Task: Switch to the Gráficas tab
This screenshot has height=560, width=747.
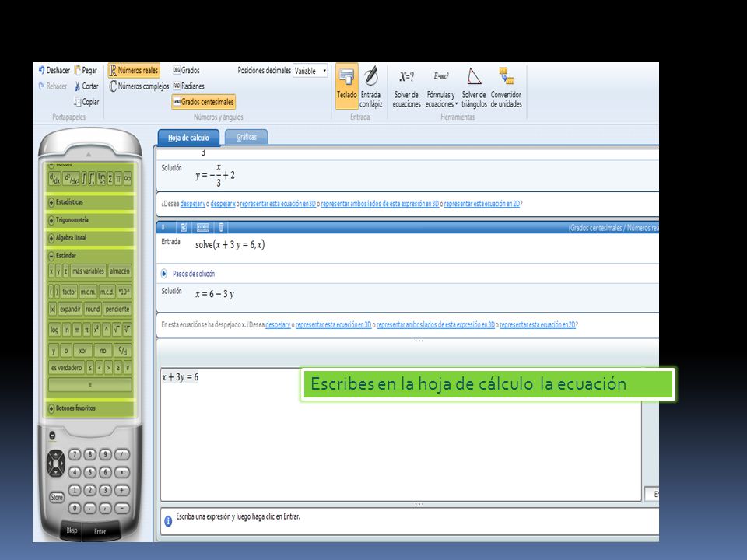Action: (x=247, y=137)
